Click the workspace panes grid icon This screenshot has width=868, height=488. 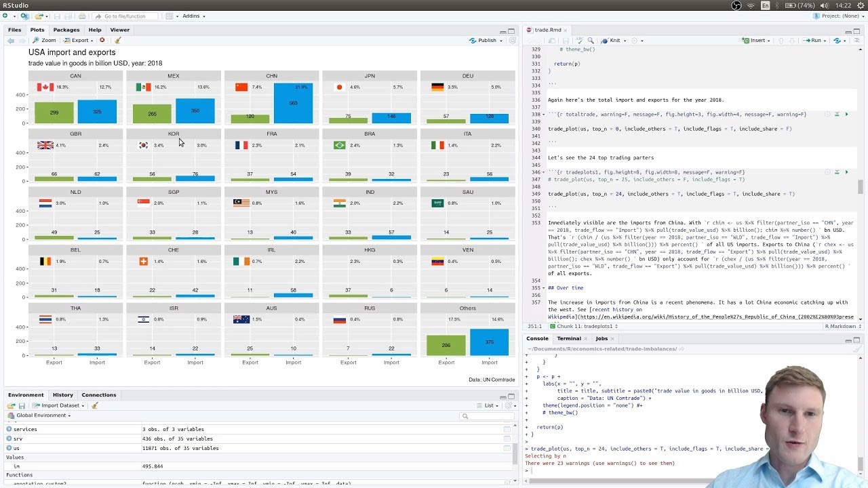[169, 16]
